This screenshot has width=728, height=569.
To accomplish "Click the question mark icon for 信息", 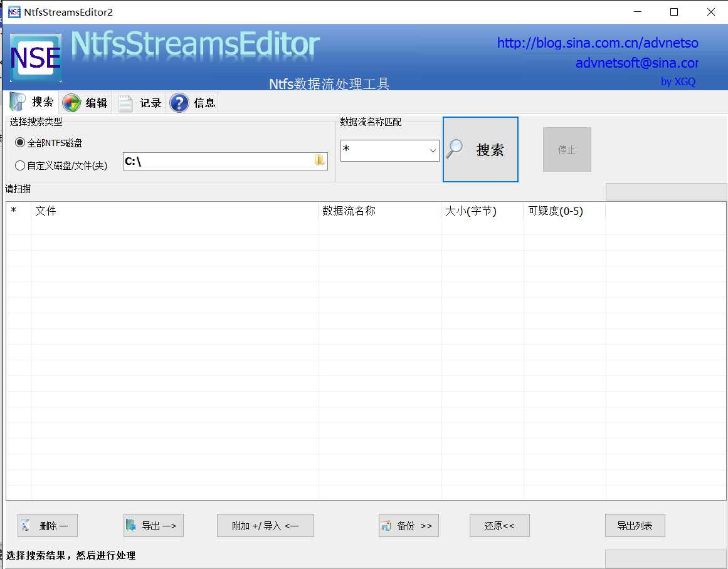I will coord(179,103).
